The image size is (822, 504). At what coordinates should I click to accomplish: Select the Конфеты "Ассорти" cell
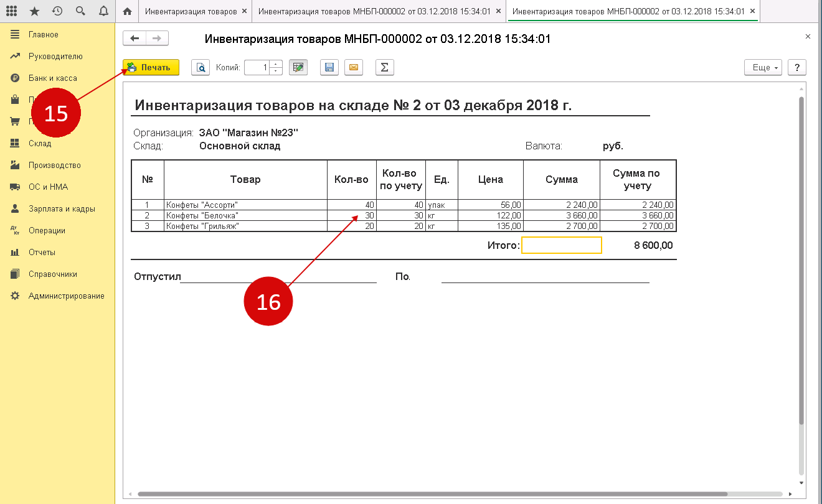pyautogui.click(x=245, y=205)
